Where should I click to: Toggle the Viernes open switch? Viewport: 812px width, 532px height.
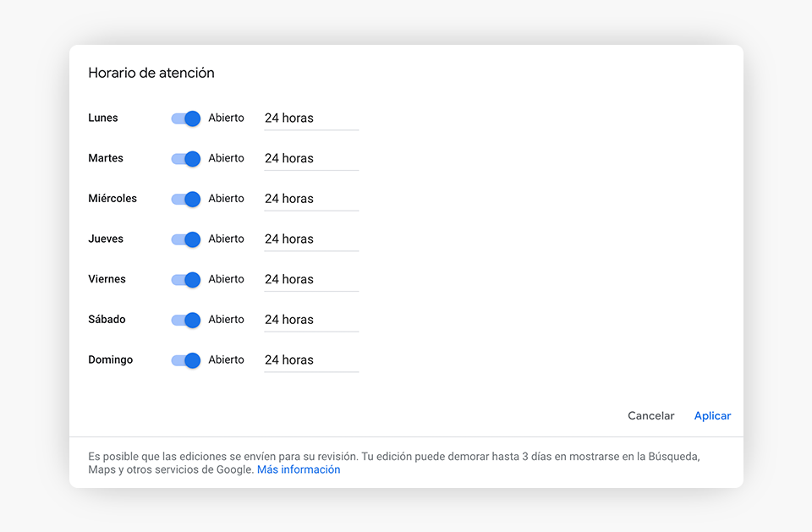point(186,280)
